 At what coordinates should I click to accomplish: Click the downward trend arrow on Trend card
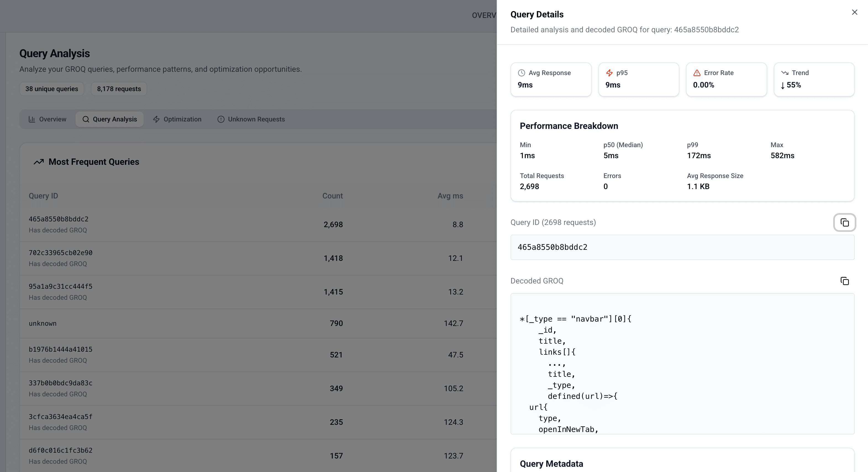pos(785,73)
